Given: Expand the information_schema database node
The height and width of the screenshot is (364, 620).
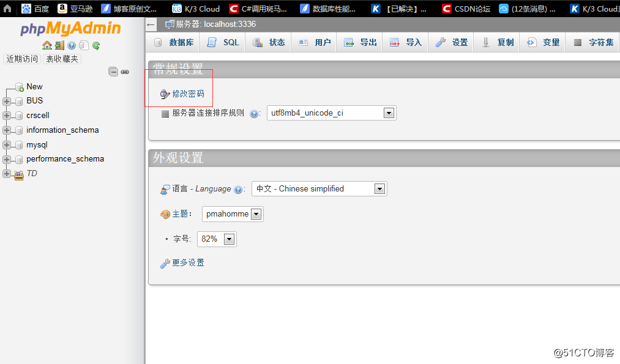Looking at the screenshot, I should click(x=6, y=130).
